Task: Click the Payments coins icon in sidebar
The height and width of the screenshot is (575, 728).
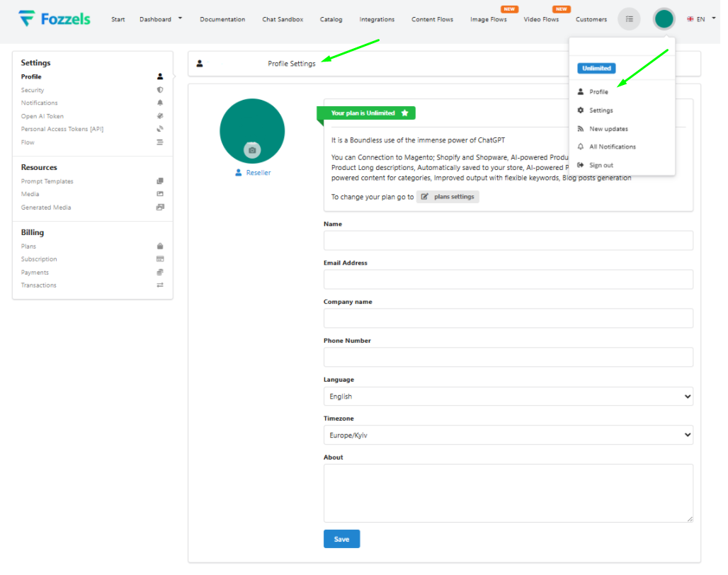Action: coord(160,273)
